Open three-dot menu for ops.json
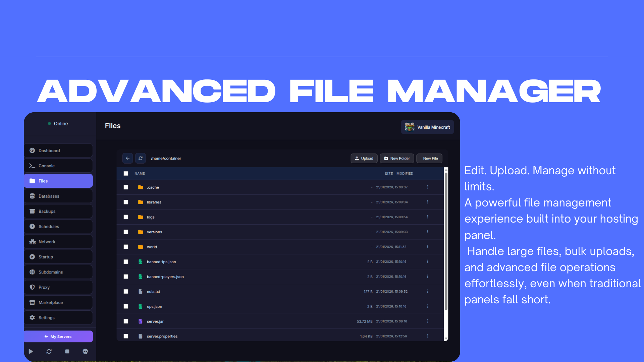 (428, 306)
